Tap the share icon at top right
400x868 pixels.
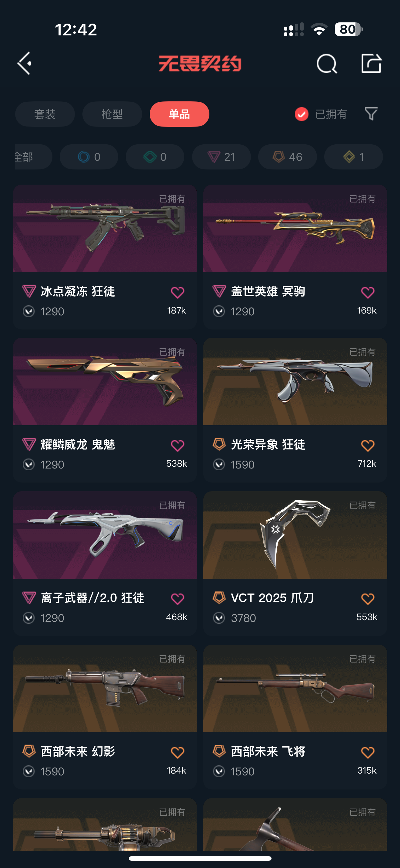click(x=371, y=63)
